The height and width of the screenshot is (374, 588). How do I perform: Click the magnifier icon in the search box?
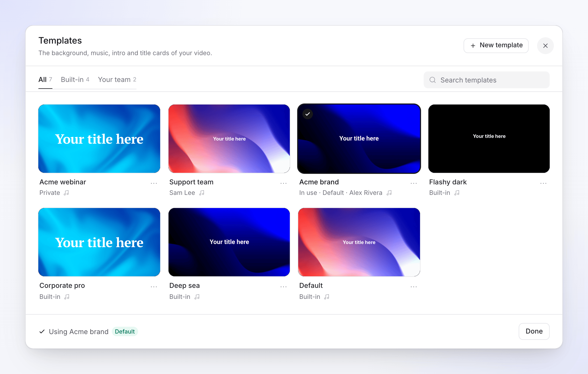pos(433,80)
